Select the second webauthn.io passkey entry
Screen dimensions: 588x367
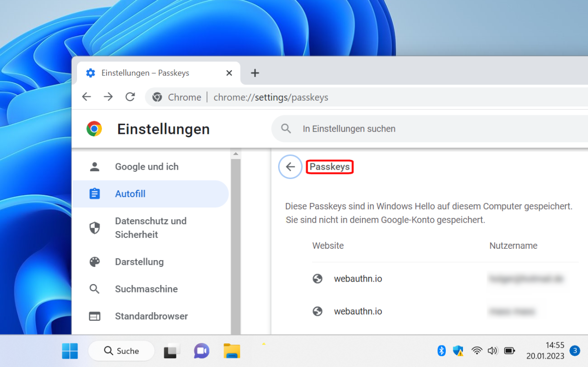pos(445,311)
